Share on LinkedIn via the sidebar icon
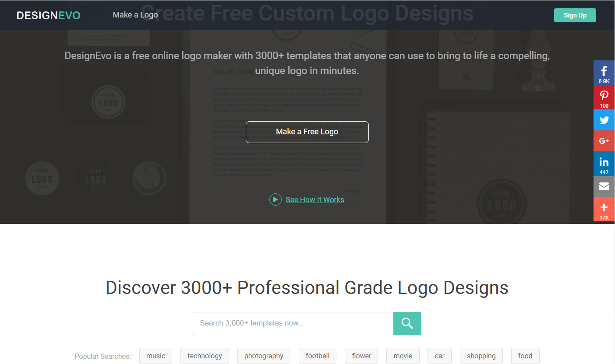The height and width of the screenshot is (364, 615). pos(604,164)
